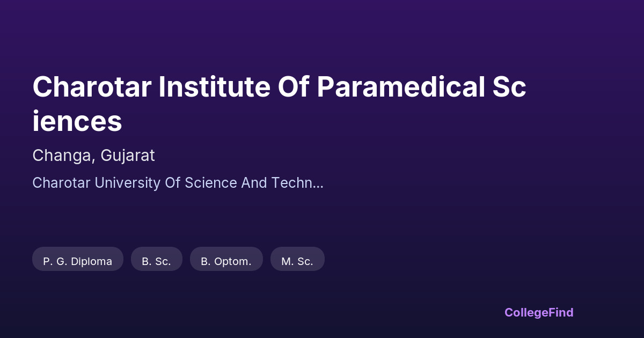644x338 pixels.
Task: Open the CollegeFind brand logo
Action: click(539, 312)
